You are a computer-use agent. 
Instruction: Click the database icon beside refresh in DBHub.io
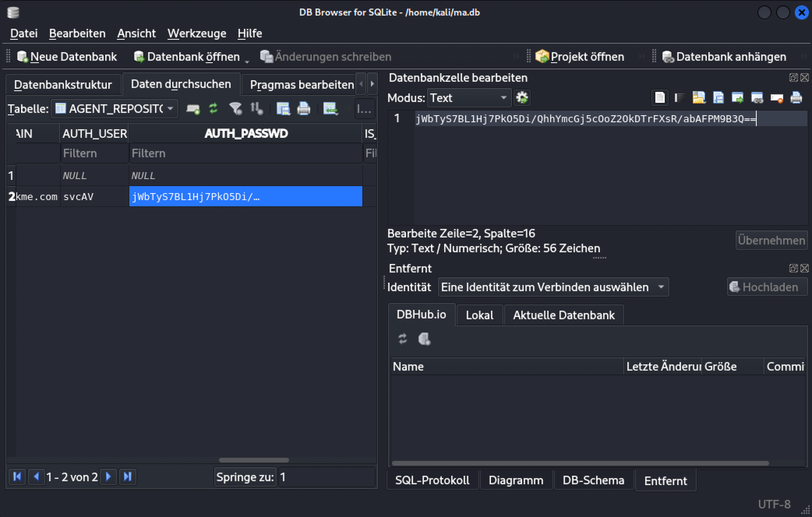pyautogui.click(x=424, y=339)
